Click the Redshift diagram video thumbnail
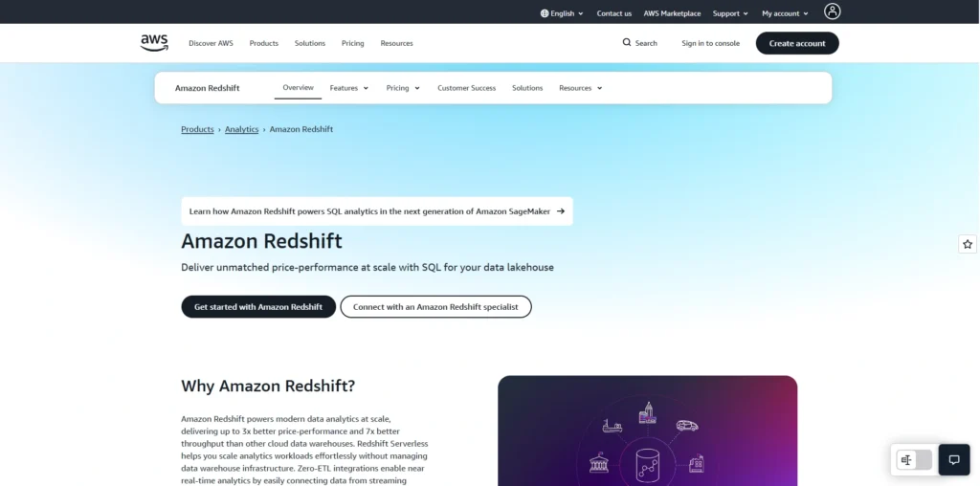The height and width of the screenshot is (486, 980). (x=648, y=431)
